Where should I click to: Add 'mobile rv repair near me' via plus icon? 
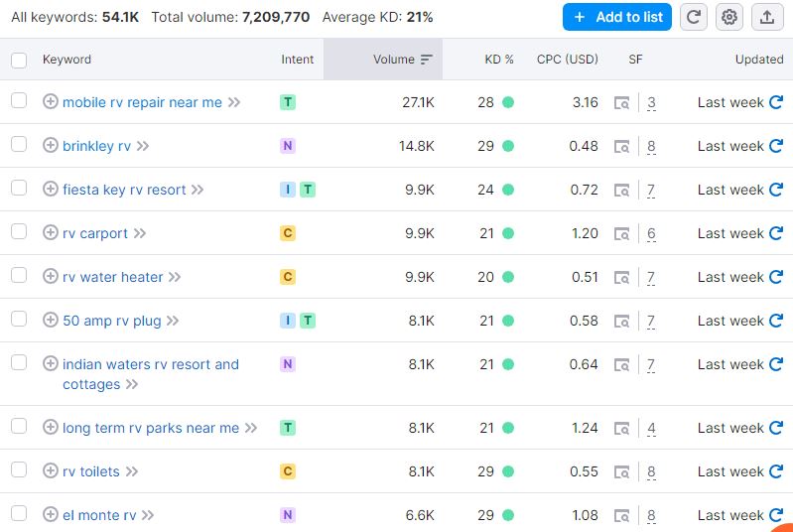[50, 101]
